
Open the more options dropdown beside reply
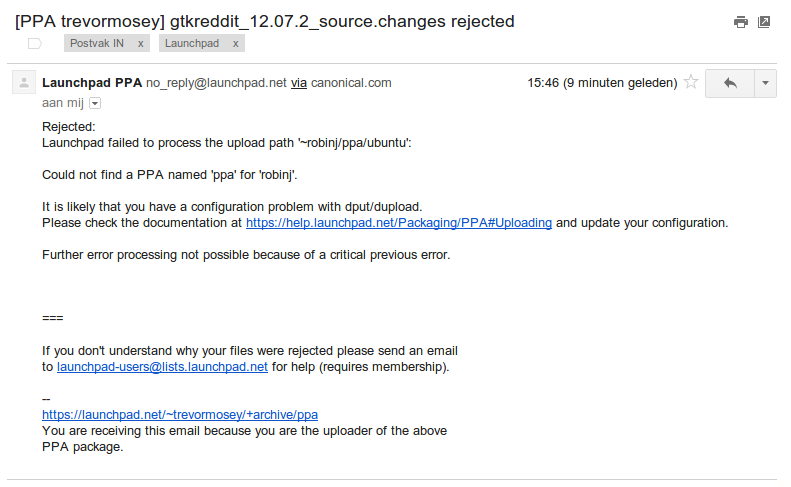765,83
